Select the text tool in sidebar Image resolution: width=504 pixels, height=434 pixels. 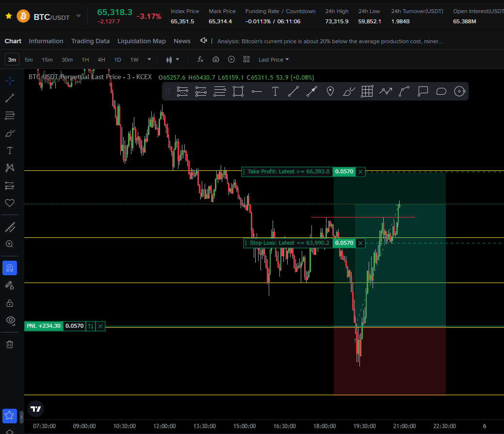(10, 150)
